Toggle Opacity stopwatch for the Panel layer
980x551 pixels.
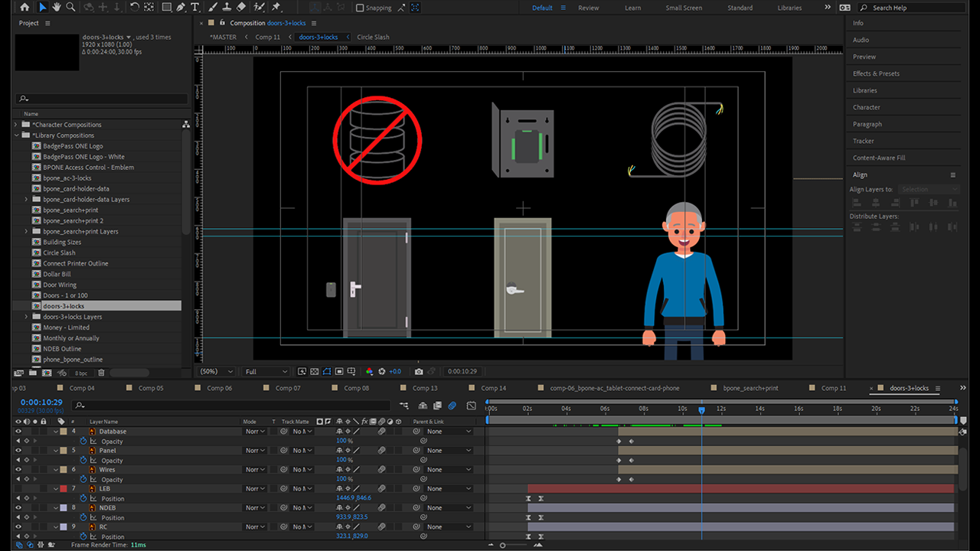[83, 460]
